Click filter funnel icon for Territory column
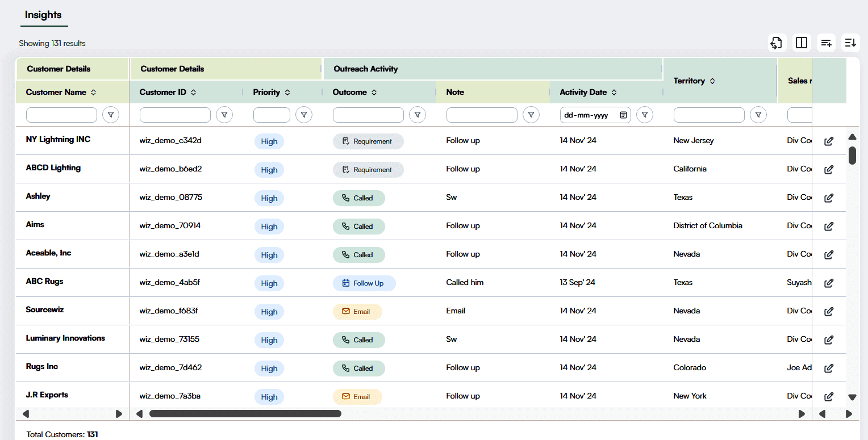Image resolution: width=868 pixels, height=440 pixels. (x=758, y=115)
